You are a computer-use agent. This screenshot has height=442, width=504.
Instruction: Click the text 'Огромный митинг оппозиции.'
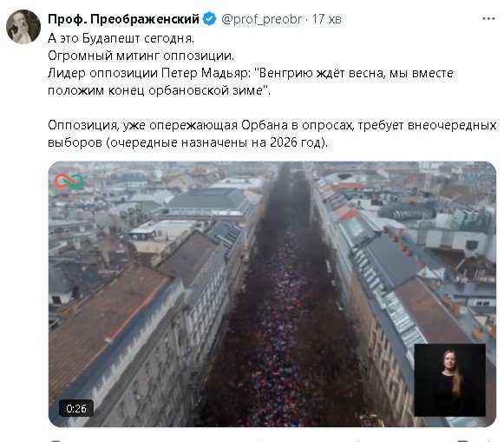pos(141,56)
